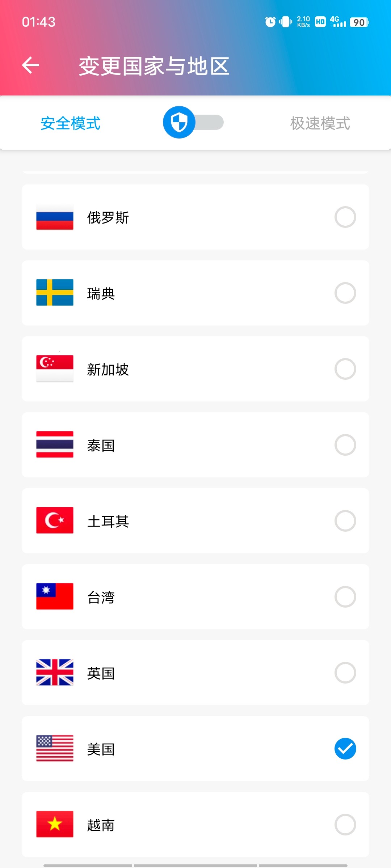Toggle the shield mode switch
The height and width of the screenshot is (868, 391).
pos(193,123)
